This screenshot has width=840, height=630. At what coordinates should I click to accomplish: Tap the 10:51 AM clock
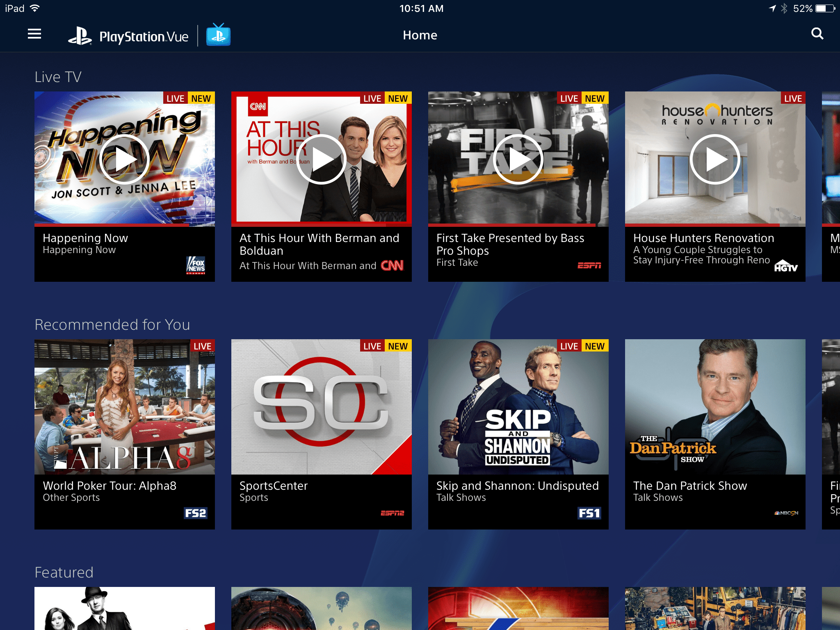(421, 9)
